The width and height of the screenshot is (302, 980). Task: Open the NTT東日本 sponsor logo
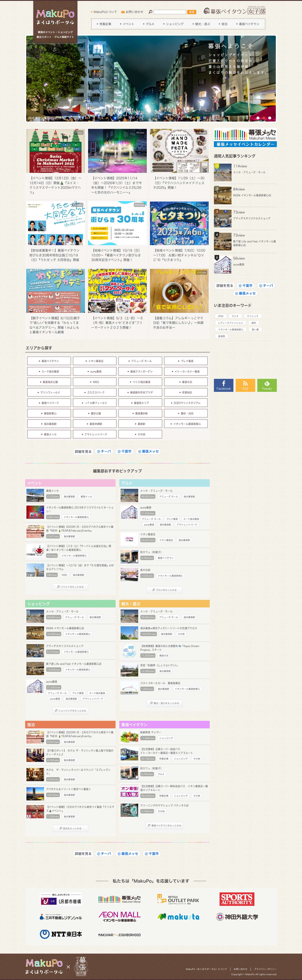61,934
